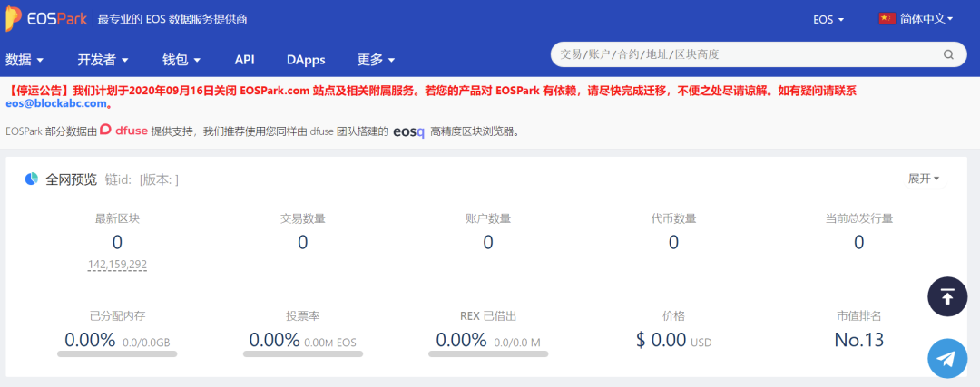This screenshot has height=387, width=980.
Task: Open the 开发者 dropdown menu
Action: pyautogui.click(x=103, y=60)
